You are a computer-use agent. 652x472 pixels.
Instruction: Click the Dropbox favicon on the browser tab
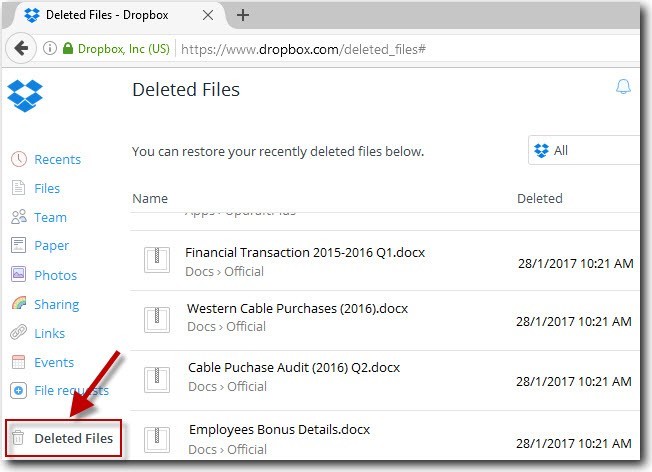(32, 15)
